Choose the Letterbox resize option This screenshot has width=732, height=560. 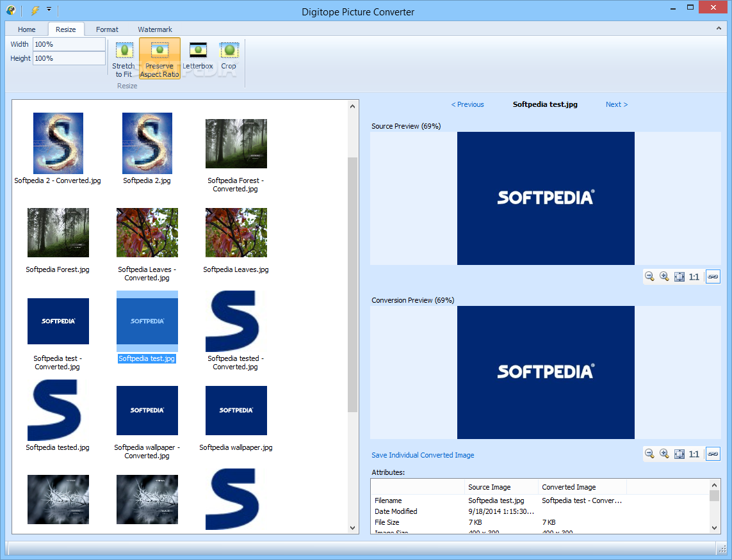point(198,56)
